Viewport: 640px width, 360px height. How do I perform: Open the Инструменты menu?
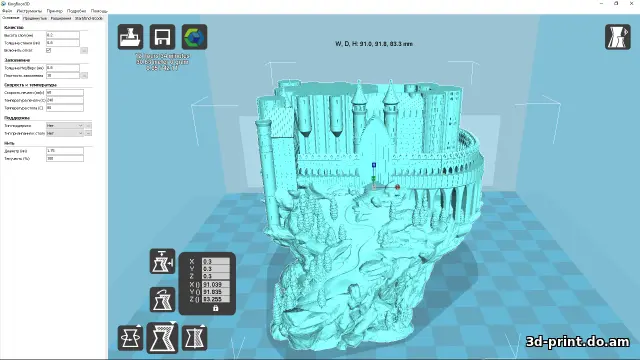pos(29,11)
